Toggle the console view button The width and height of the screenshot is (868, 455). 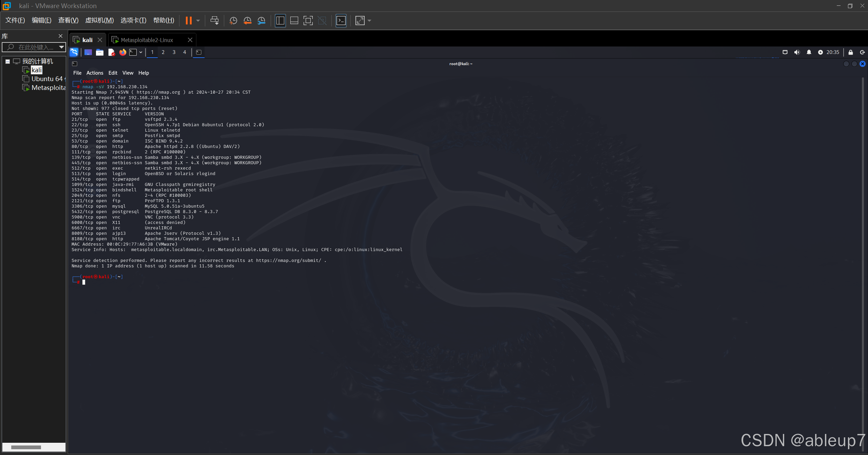[341, 21]
